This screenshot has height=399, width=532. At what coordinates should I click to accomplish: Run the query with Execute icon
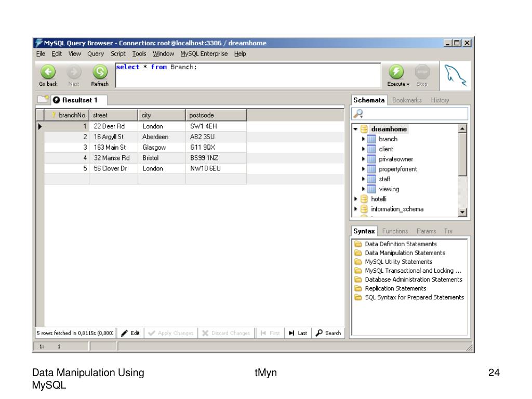396,72
